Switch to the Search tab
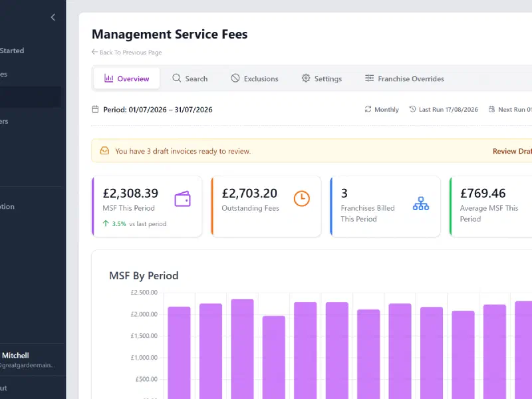Viewport: 532px width, 399px height. (x=190, y=78)
